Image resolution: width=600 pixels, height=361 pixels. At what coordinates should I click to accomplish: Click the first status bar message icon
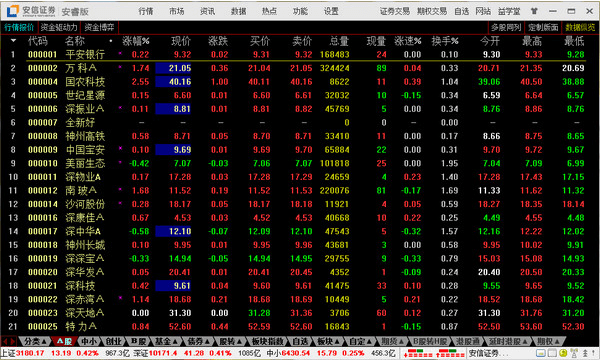pos(540,353)
